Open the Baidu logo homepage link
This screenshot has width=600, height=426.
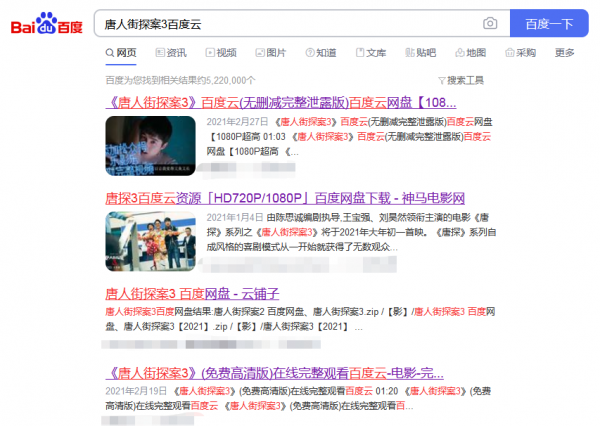tap(47, 24)
